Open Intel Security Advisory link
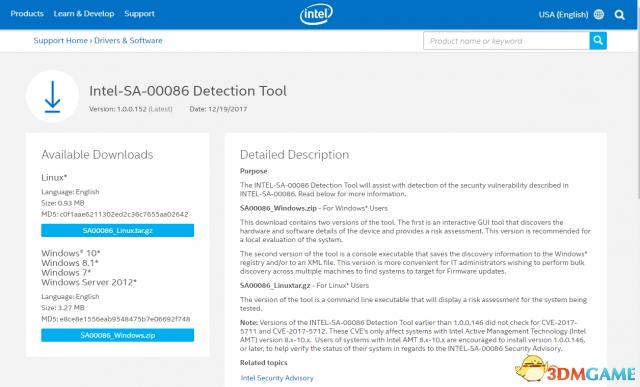Image resolution: width=640 pixels, height=387 pixels. 277,378
